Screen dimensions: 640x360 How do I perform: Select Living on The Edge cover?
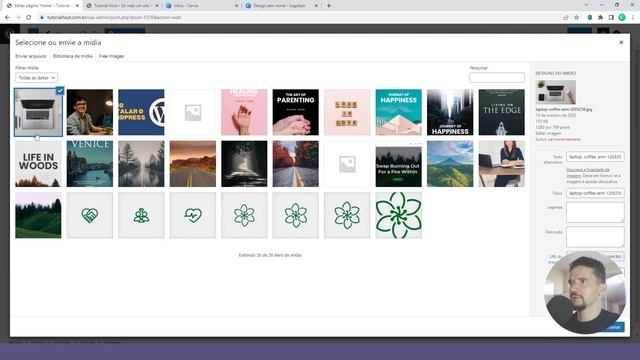pos(501,112)
